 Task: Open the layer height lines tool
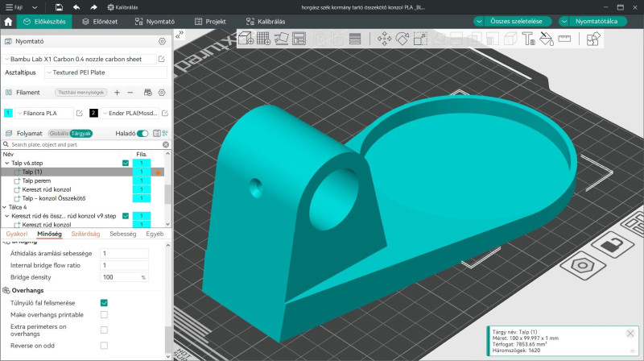point(355,39)
